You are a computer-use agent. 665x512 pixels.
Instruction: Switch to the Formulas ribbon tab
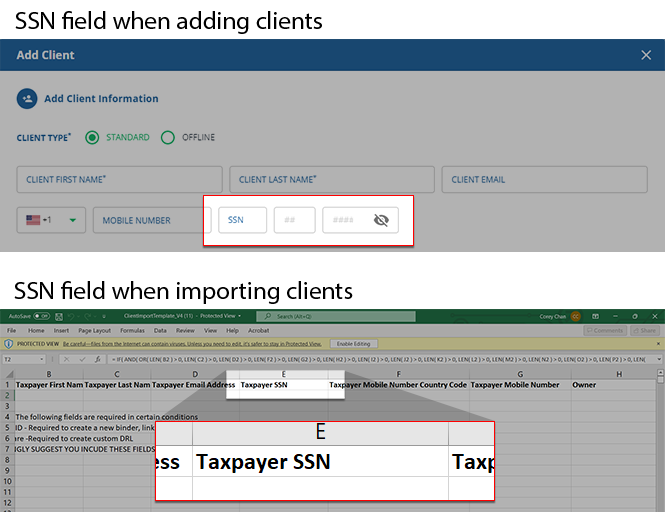[x=132, y=330]
